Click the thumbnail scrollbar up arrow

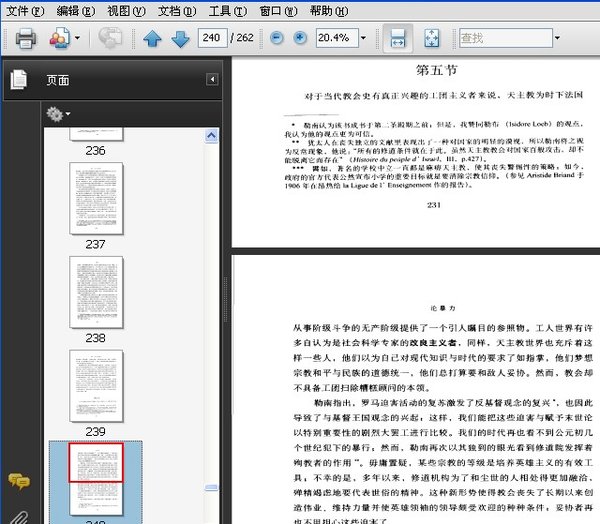pos(211,135)
